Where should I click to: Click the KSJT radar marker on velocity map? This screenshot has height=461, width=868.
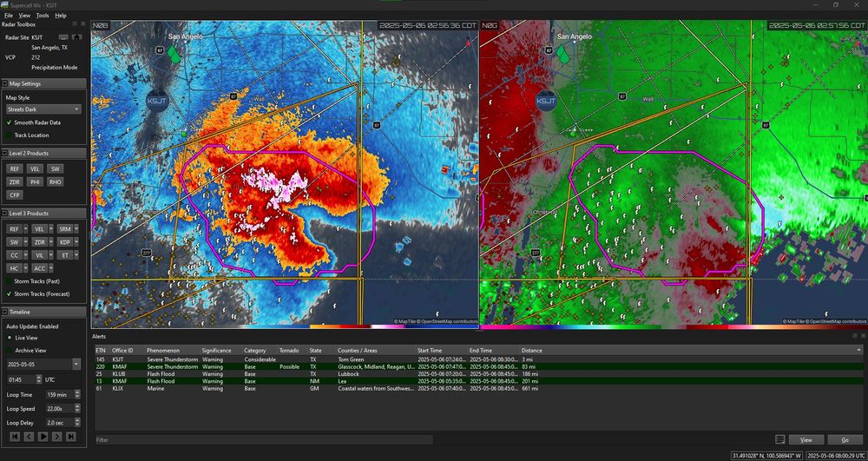(x=546, y=102)
